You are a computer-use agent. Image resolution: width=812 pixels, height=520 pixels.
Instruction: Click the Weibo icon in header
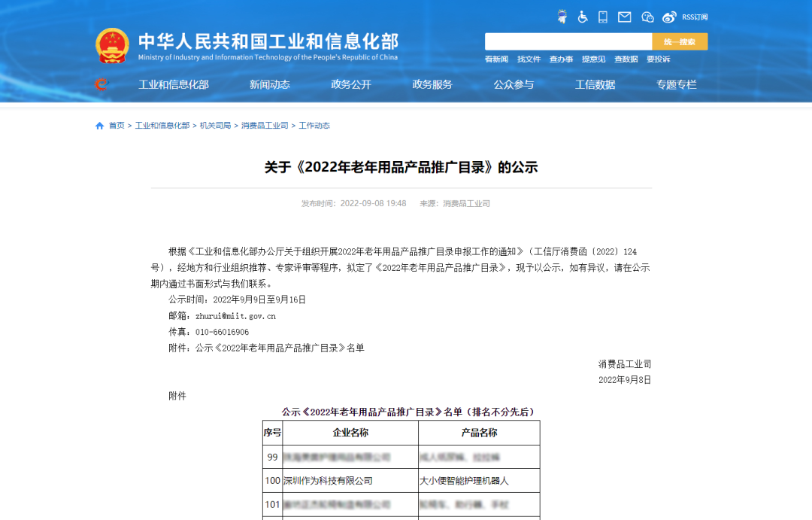click(x=669, y=17)
